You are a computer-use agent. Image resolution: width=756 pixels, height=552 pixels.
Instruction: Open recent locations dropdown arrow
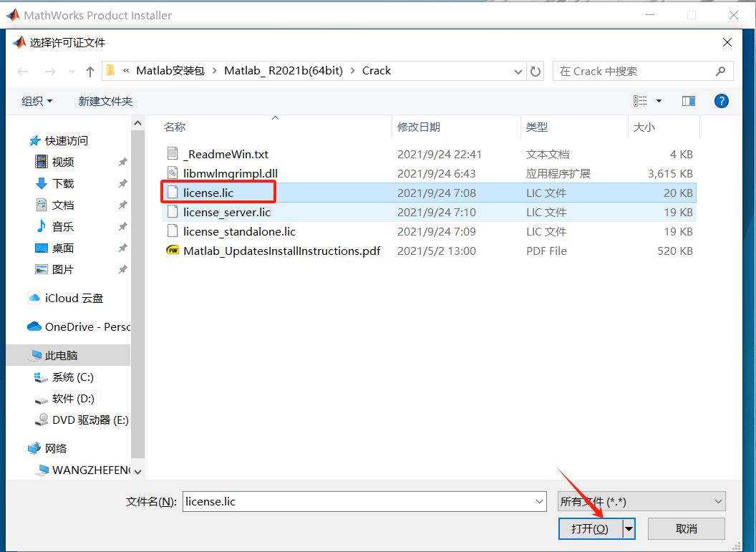[x=72, y=72]
